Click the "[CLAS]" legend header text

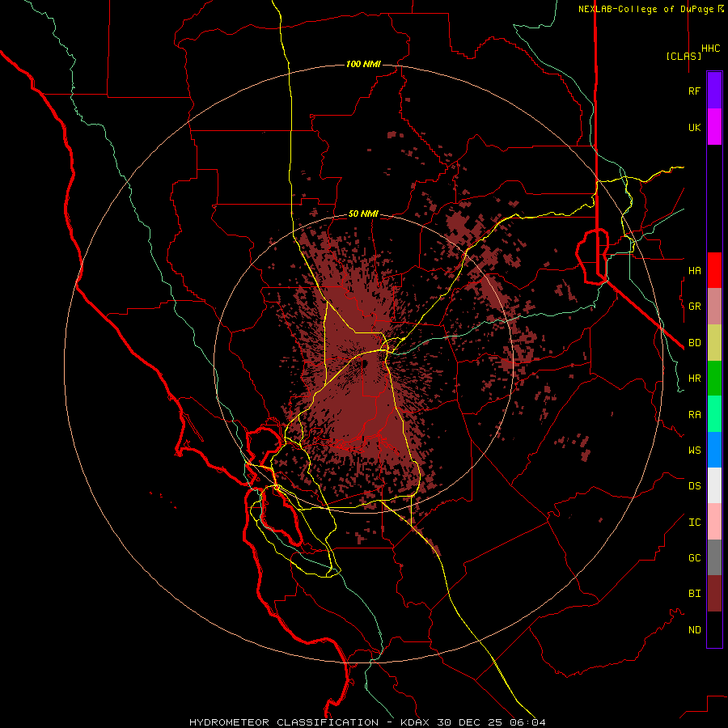point(684,56)
